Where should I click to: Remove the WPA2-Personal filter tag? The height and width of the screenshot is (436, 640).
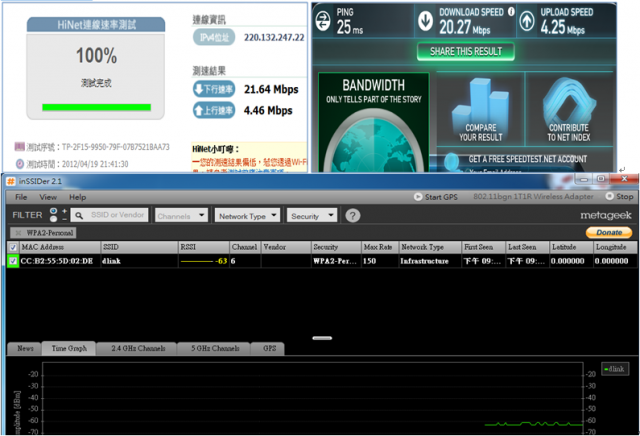18,233
